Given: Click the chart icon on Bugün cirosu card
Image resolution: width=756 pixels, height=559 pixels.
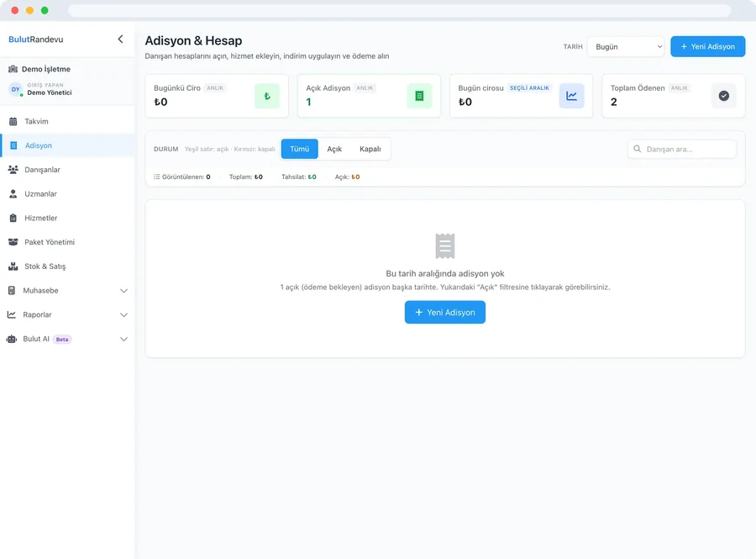Looking at the screenshot, I should (572, 96).
